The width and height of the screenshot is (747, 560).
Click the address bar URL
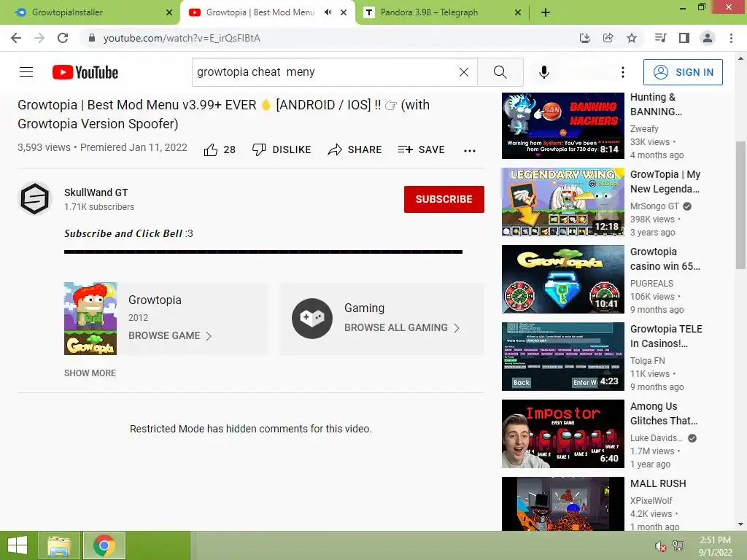click(182, 38)
